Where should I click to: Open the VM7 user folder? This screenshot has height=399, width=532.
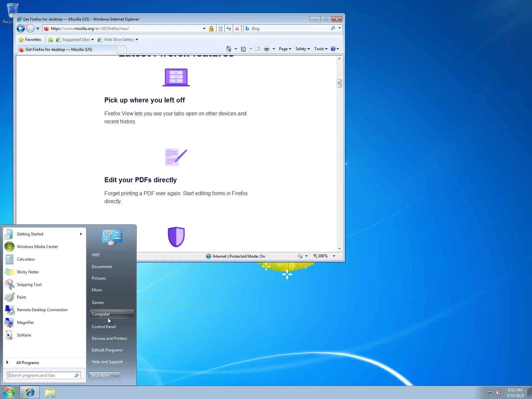point(112,255)
